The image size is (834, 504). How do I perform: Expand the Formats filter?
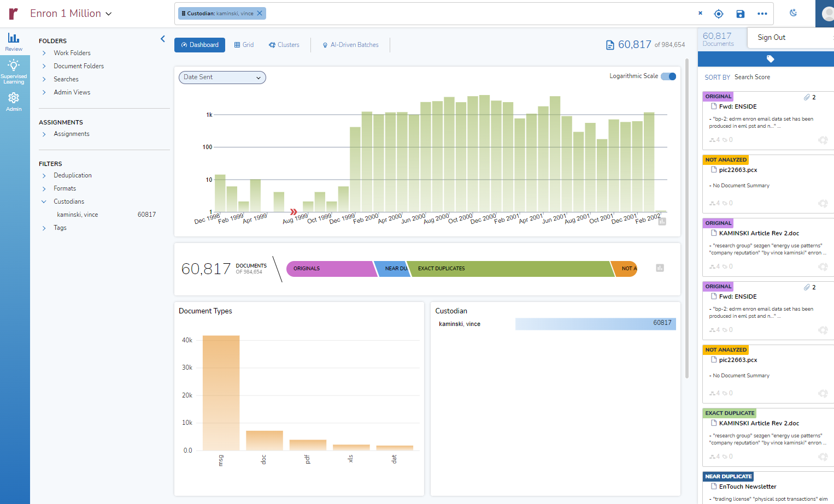coord(44,188)
